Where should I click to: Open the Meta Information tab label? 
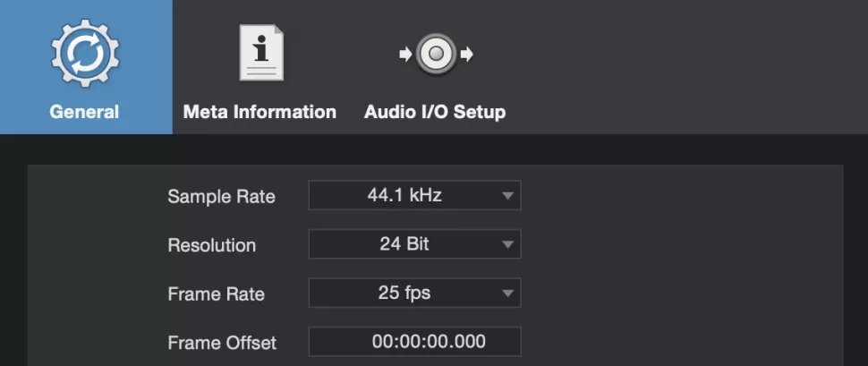(260, 113)
